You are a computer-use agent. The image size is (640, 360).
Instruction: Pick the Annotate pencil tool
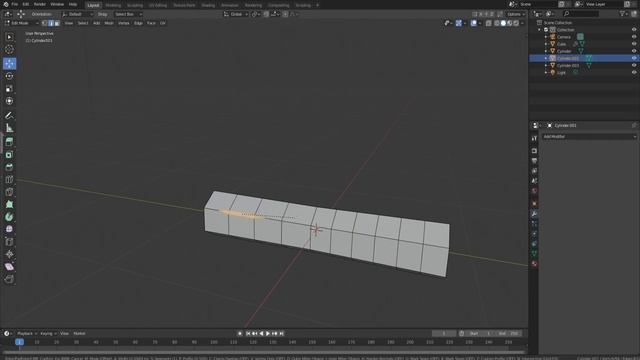(x=9, y=116)
